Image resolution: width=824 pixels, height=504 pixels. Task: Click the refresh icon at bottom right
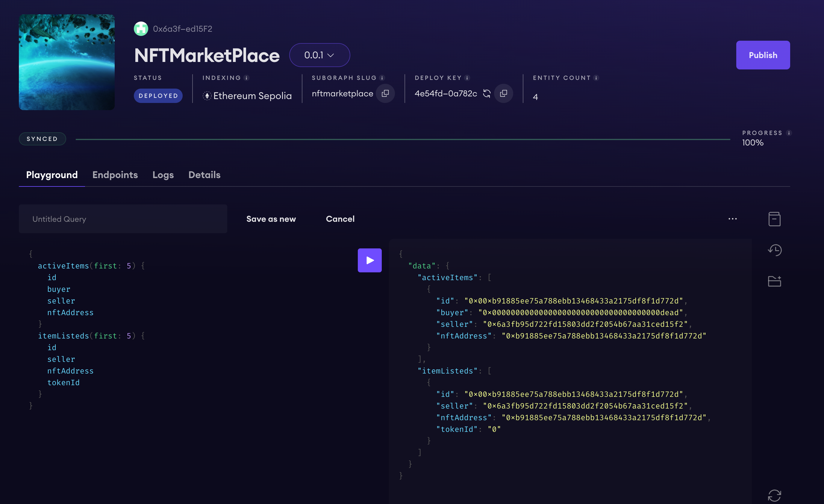pyautogui.click(x=775, y=495)
